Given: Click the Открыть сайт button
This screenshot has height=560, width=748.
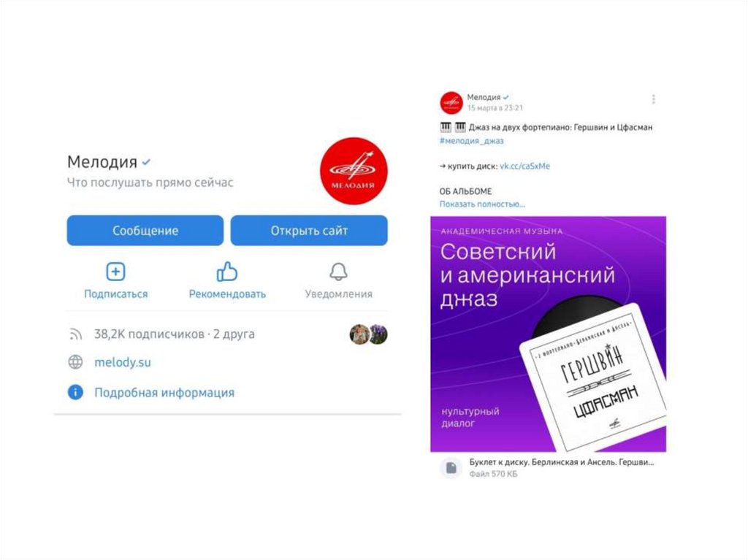Looking at the screenshot, I should pyautogui.click(x=309, y=231).
